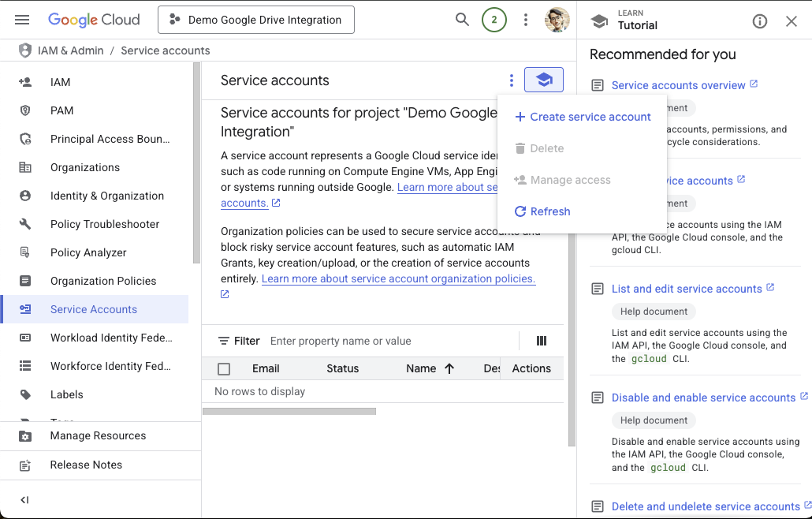The image size is (812, 519).
Task: Collapse the left navigation sidebar
Action: coord(24,500)
